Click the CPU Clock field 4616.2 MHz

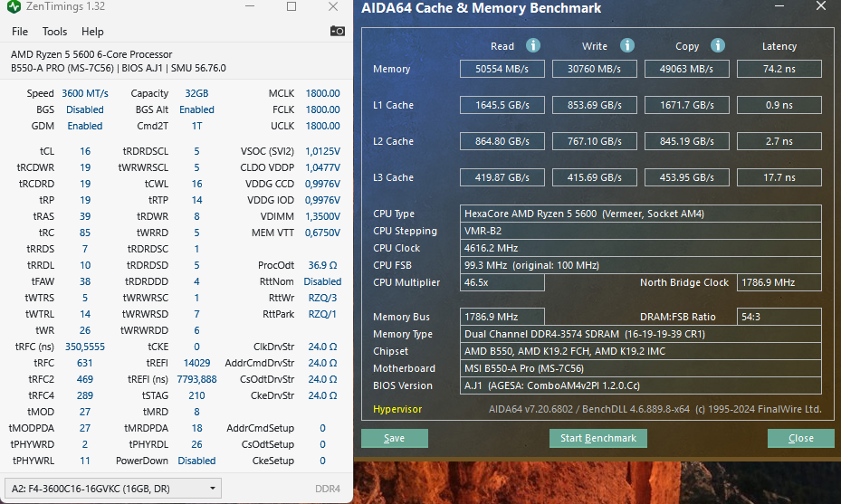(640, 248)
